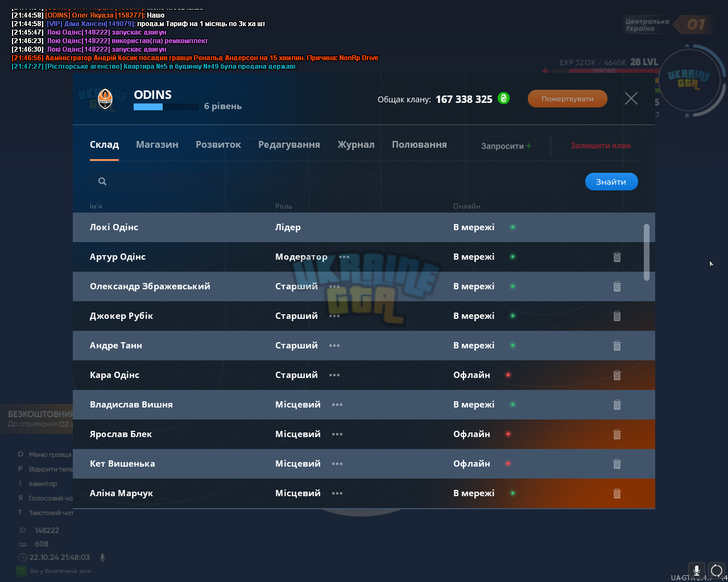The height and width of the screenshot is (582, 728).
Task: Open the Полювання tab
Action: point(419,144)
